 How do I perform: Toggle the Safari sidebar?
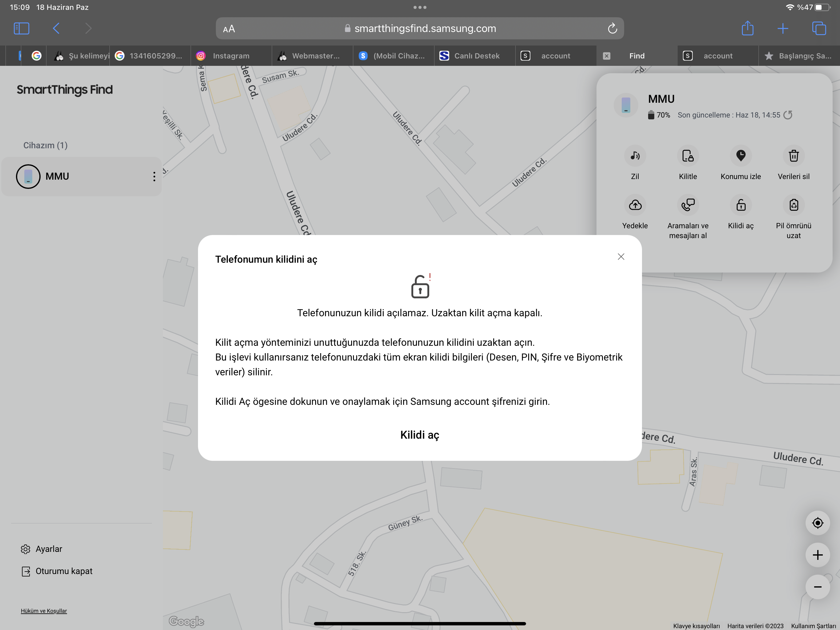[x=21, y=29]
